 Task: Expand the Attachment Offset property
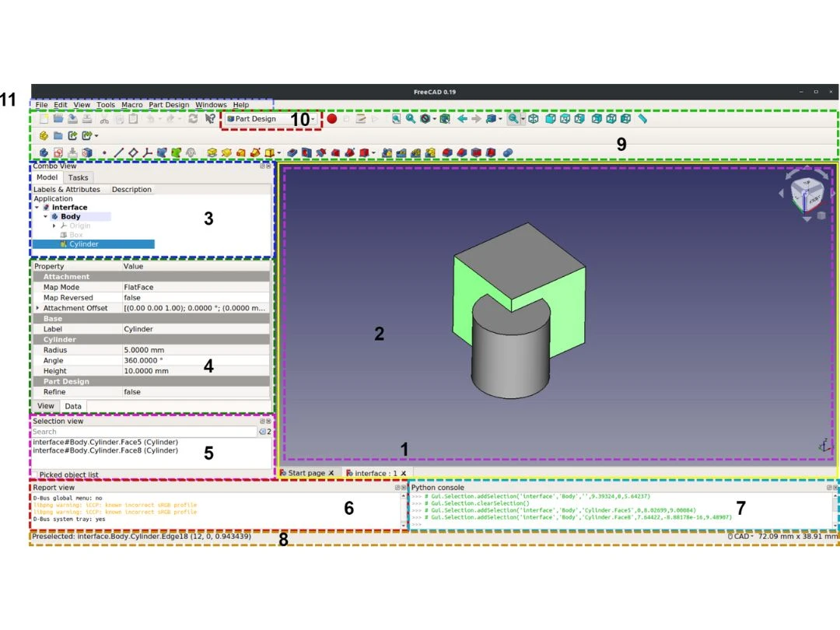pos(36,307)
